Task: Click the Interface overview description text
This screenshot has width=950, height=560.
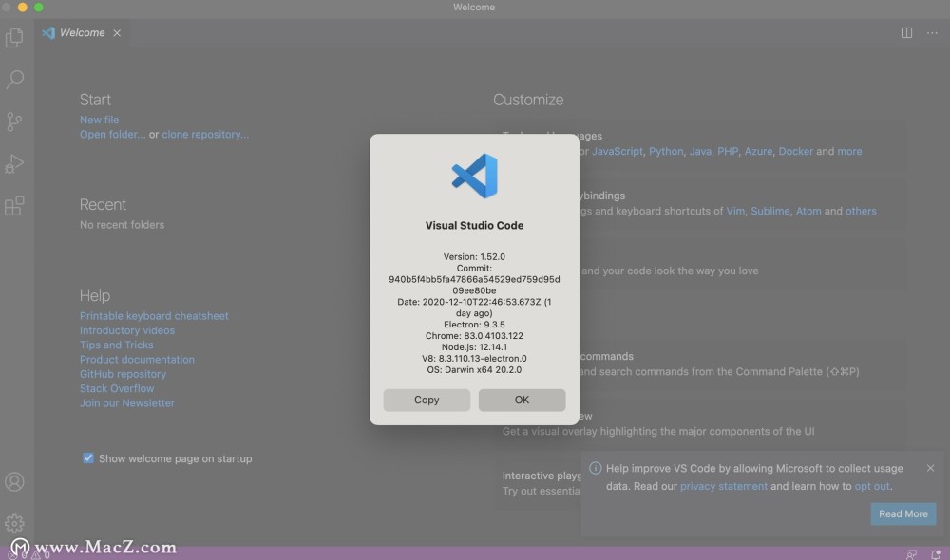Action: (x=658, y=432)
